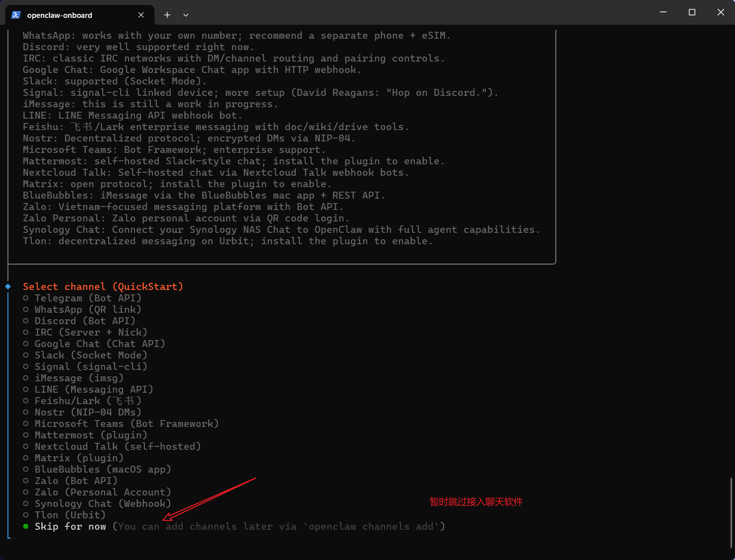Select Nextcloud Talk (self-hosted) option

112,446
